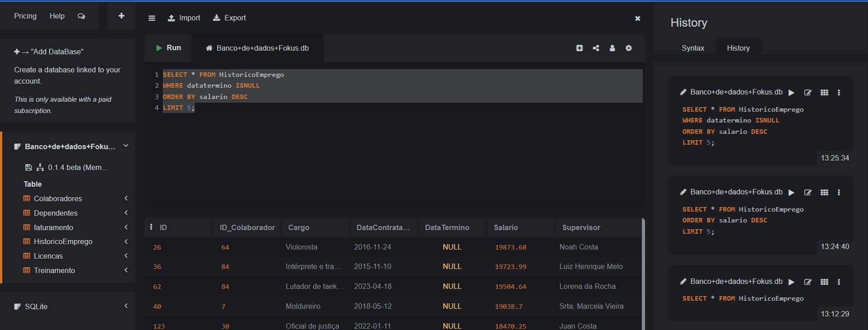Click the schema tree icon beside 0.1.4 beta
The width and height of the screenshot is (868, 330).
coord(40,167)
